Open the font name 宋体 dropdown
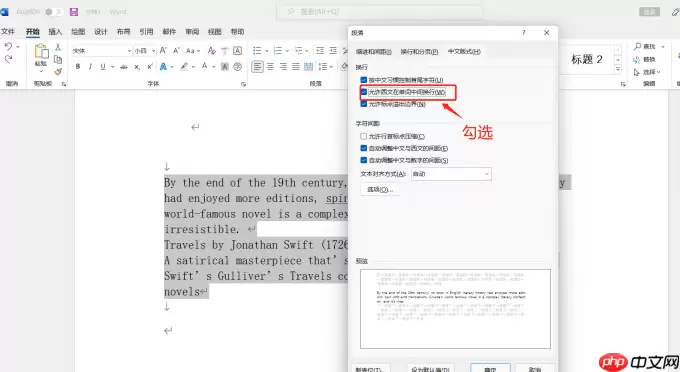 (129, 51)
